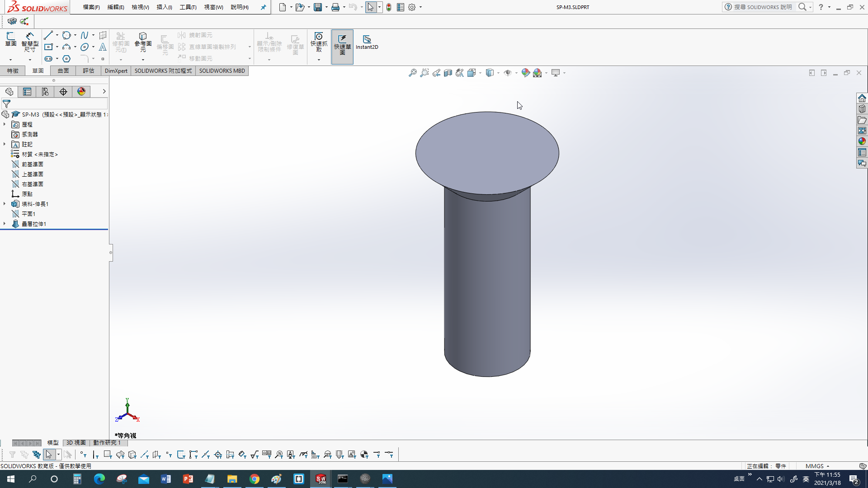
Task: Open Edit Appearance in the view toolbar
Action: (525, 73)
